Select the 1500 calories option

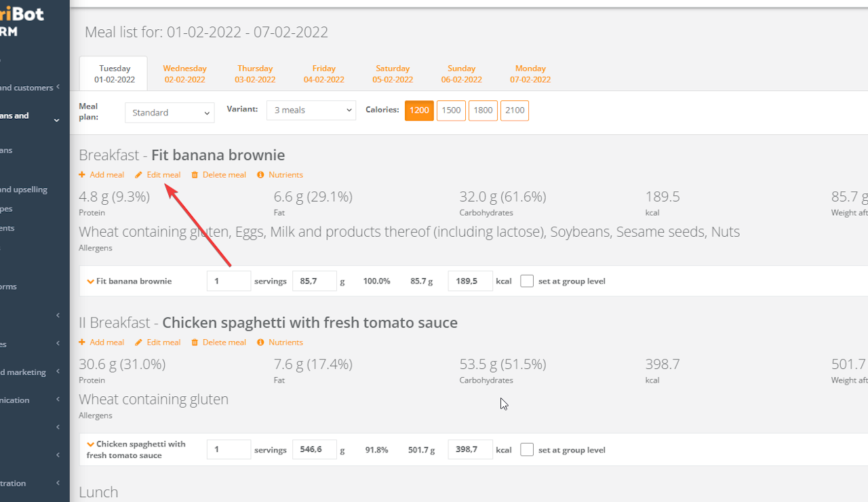[451, 111]
